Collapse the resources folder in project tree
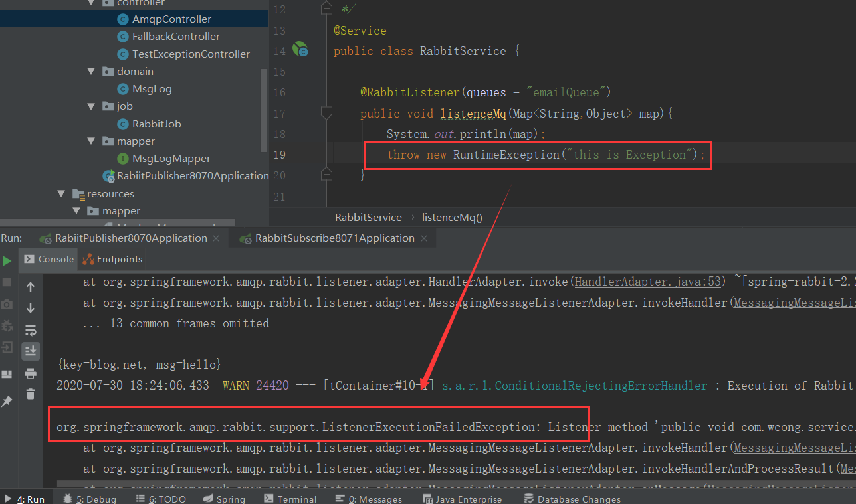The height and width of the screenshot is (504, 856). pos(62,194)
